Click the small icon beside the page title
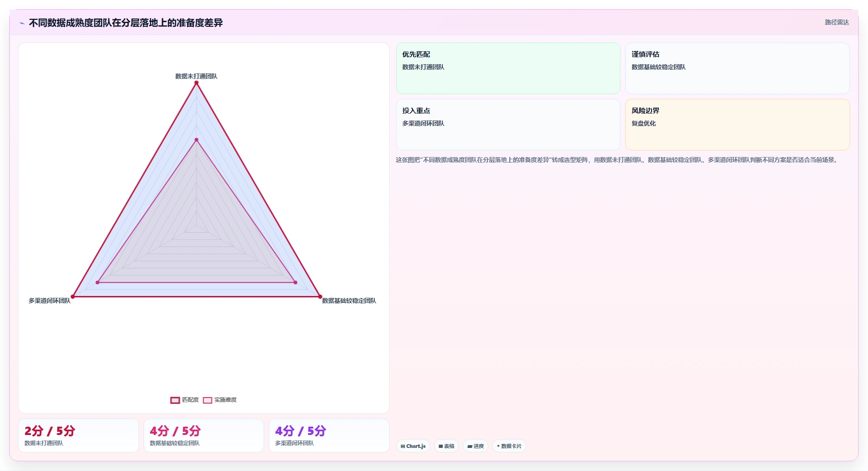The width and height of the screenshot is (868, 471). pyautogui.click(x=22, y=23)
